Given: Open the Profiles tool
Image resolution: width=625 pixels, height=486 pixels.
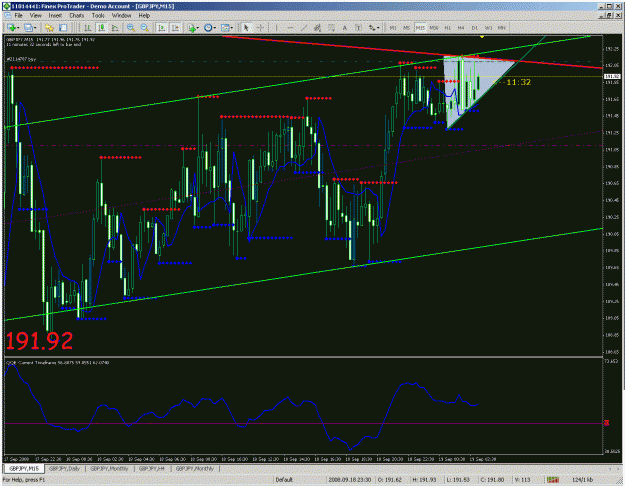Looking at the screenshot, I should pos(28,28).
